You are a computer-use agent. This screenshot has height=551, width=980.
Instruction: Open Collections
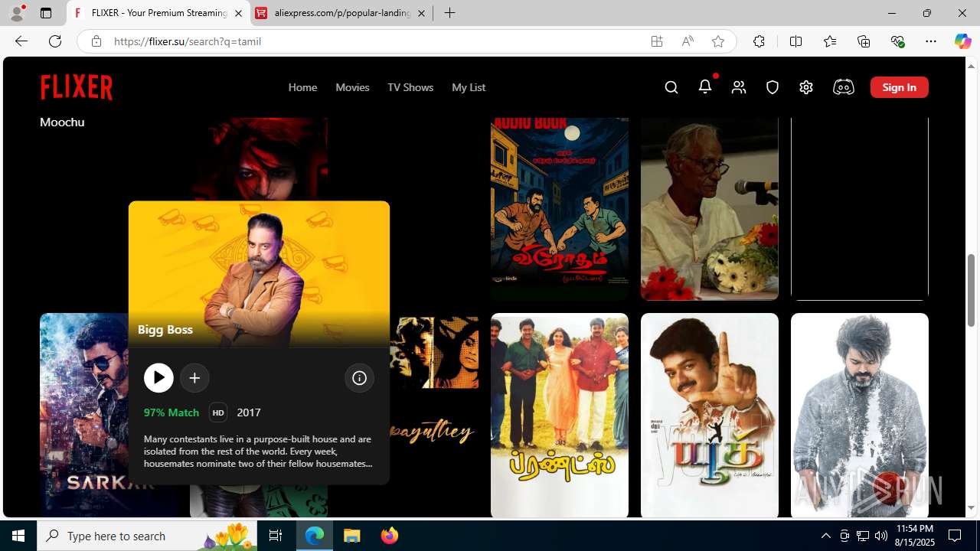(x=864, y=41)
